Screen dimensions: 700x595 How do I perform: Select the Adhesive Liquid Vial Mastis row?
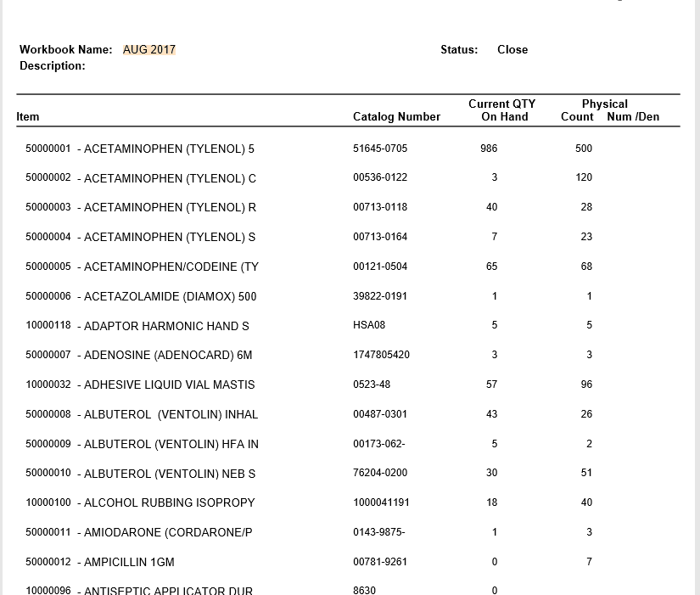tap(140, 385)
